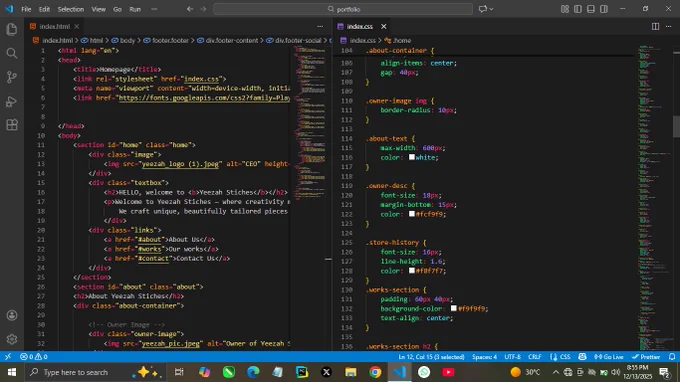The height and width of the screenshot is (382, 680).
Task: Show errors and warnings in status bar
Action: pyautogui.click(x=33, y=357)
